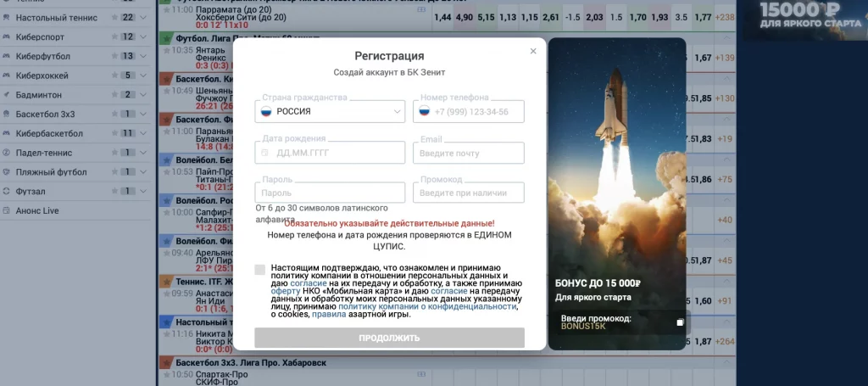
Task: Expand Настольный теннис chevron
Action: [143, 18]
